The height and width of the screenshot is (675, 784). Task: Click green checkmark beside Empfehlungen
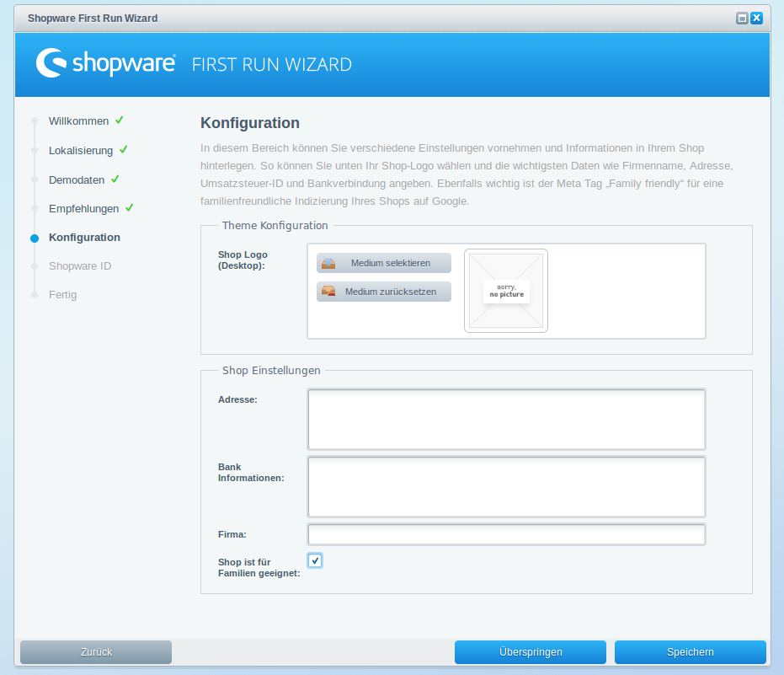point(130,208)
